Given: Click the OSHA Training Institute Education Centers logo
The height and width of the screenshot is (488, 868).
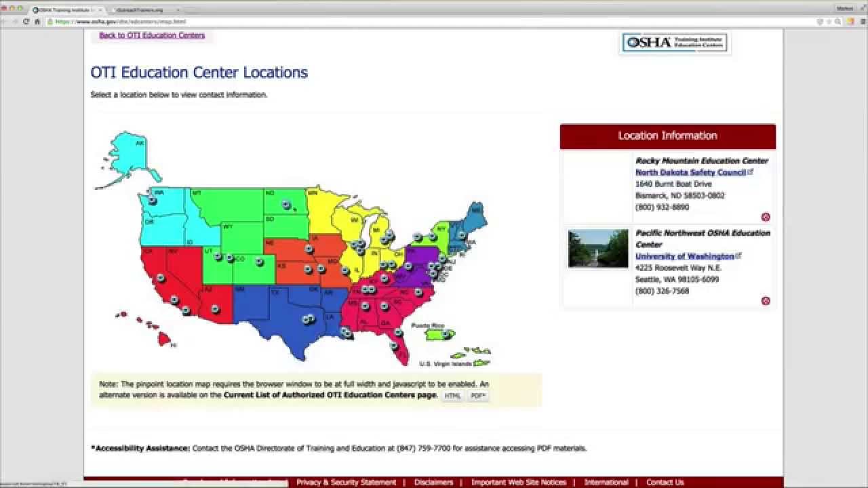Looking at the screenshot, I should click(x=675, y=43).
